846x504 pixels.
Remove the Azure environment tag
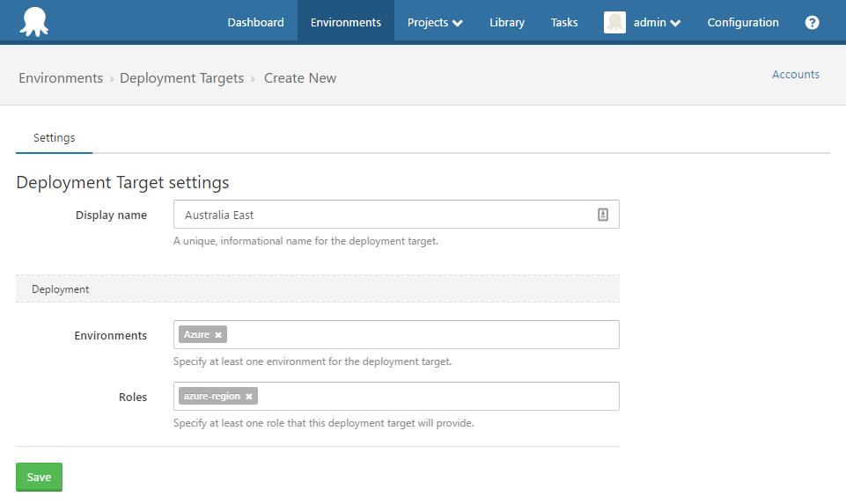click(218, 335)
